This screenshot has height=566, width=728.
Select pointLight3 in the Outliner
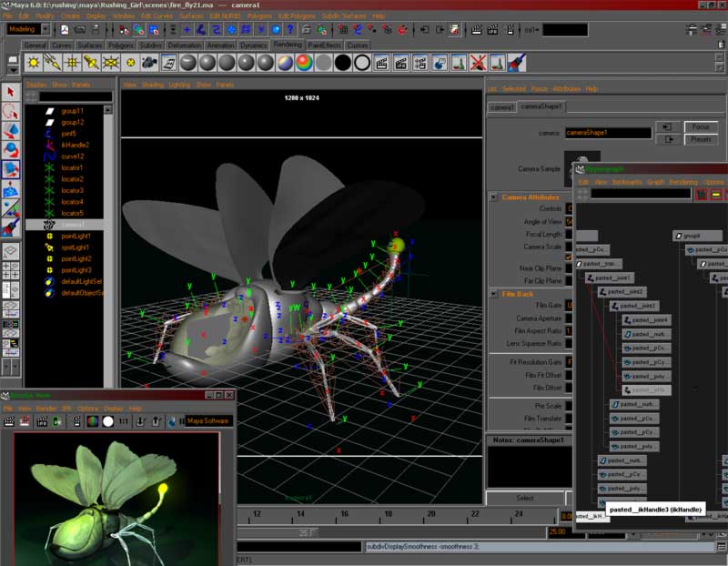[76, 270]
